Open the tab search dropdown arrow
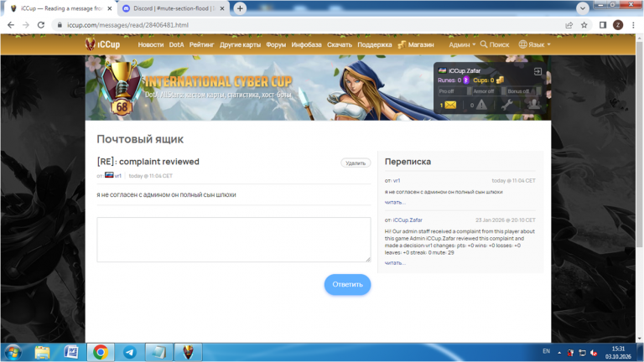Viewport: 644px width, 362px height. (x=583, y=8)
